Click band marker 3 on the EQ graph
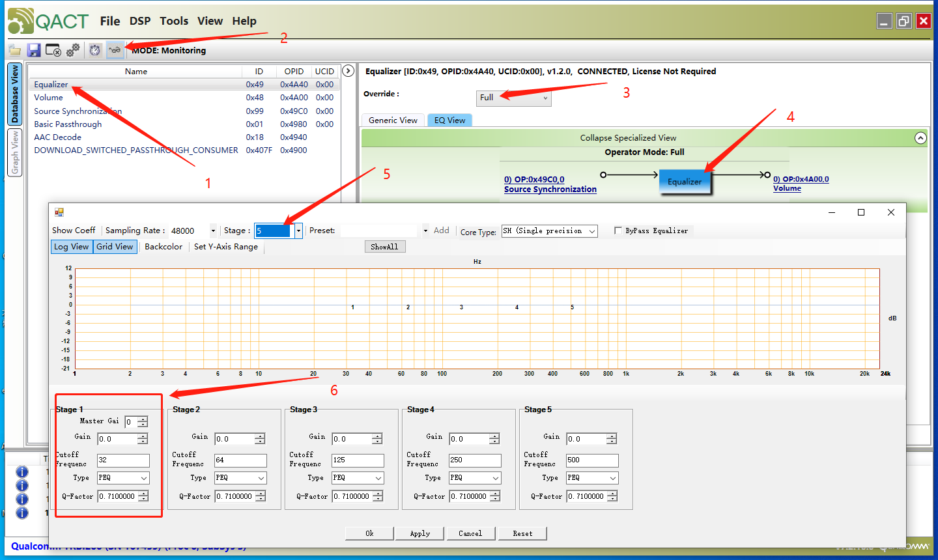 click(x=461, y=307)
